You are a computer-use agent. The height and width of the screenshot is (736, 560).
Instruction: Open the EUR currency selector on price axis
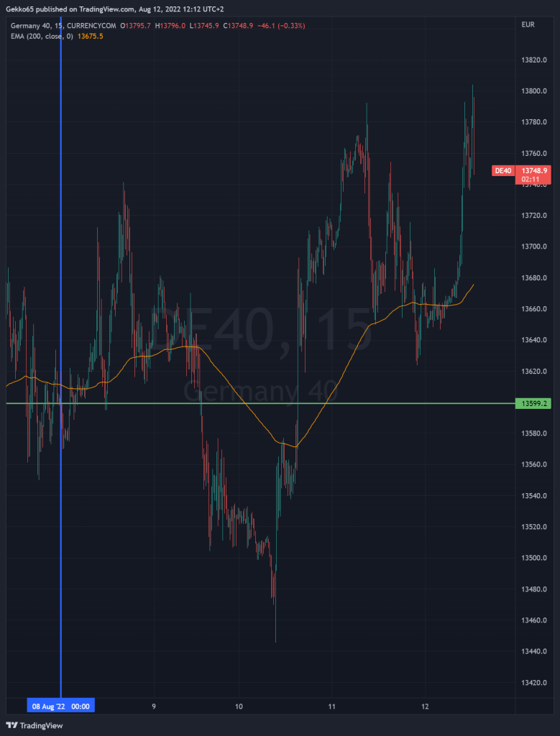(528, 25)
